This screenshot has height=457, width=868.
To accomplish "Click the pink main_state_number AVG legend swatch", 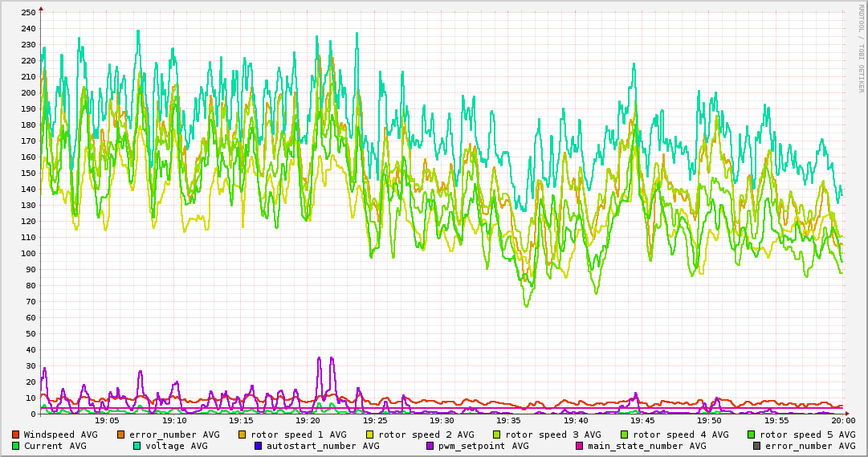I will point(580,446).
